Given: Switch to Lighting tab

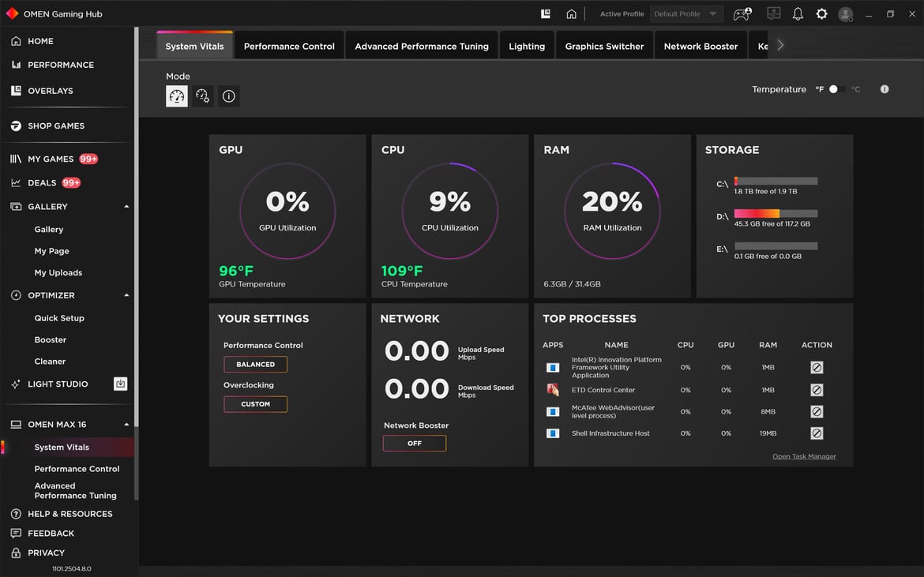Looking at the screenshot, I should coord(527,46).
